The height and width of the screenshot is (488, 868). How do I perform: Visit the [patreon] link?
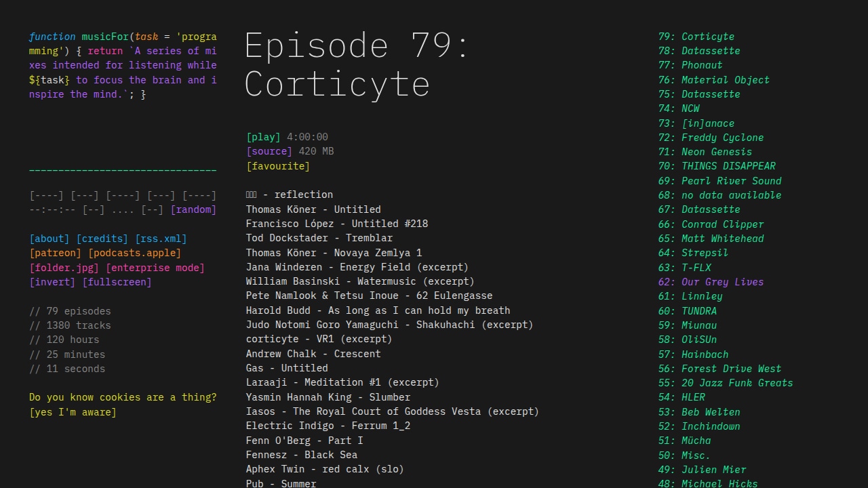click(56, 253)
